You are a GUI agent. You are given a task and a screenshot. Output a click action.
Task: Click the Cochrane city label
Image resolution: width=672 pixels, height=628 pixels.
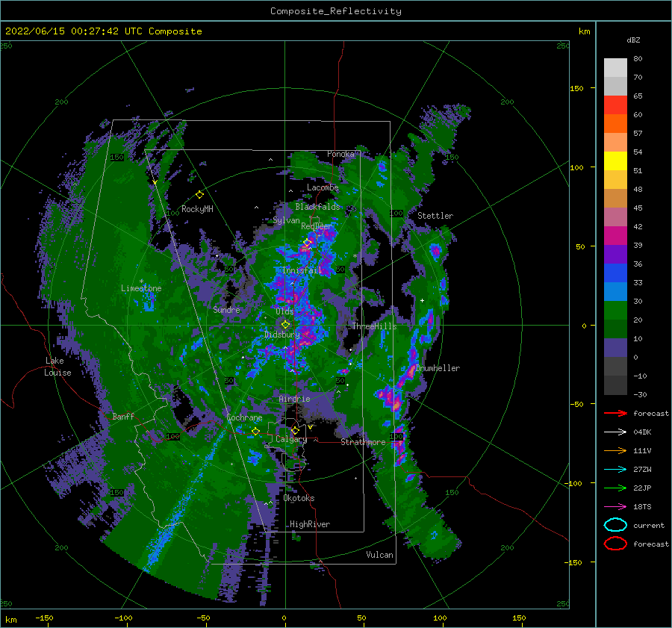click(244, 417)
